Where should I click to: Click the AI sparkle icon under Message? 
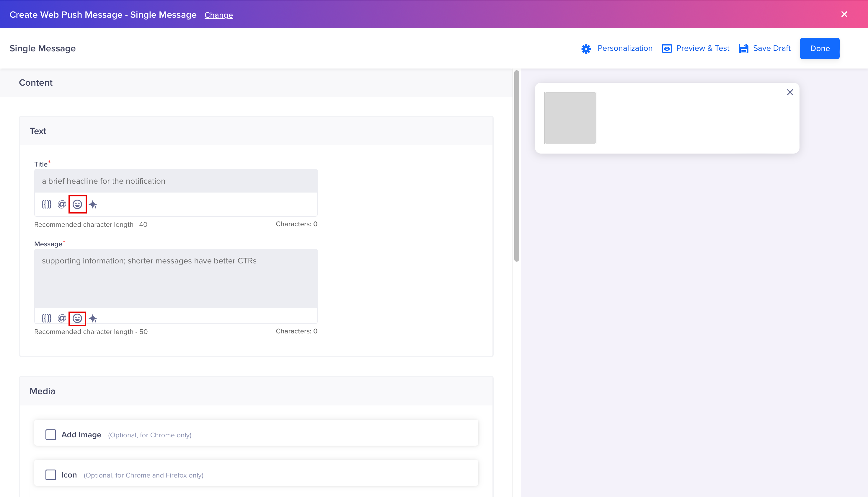click(93, 318)
